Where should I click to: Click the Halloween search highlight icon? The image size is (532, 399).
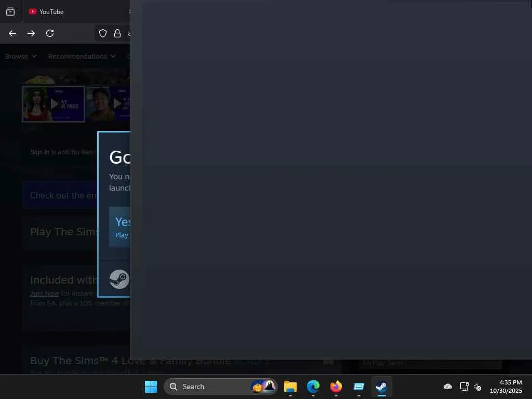tap(263, 387)
